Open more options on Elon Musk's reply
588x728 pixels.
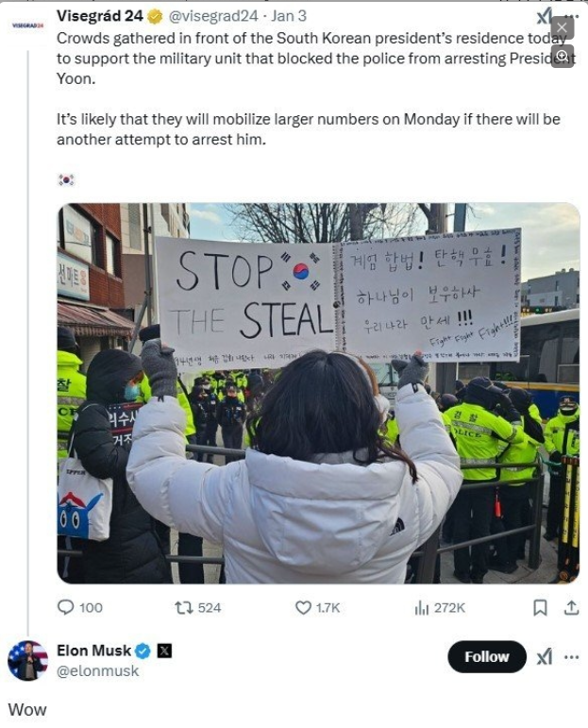tap(571, 657)
